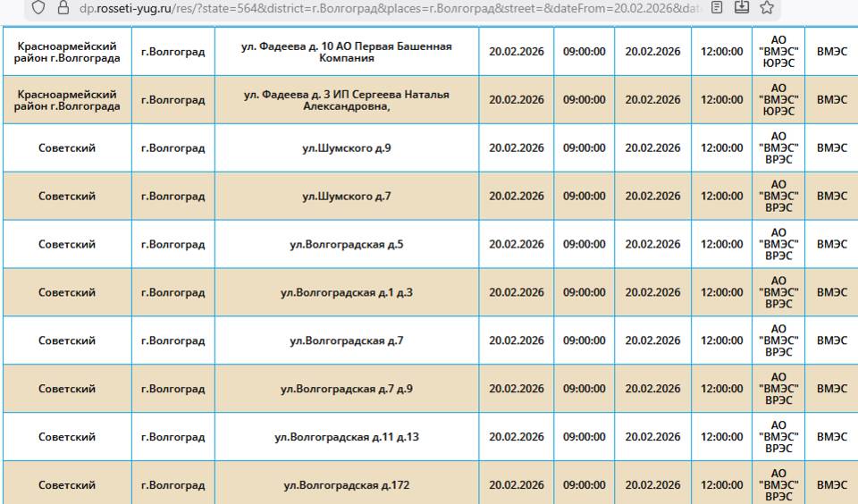Click address cell ул. Фадеева д. 10

click(x=346, y=52)
